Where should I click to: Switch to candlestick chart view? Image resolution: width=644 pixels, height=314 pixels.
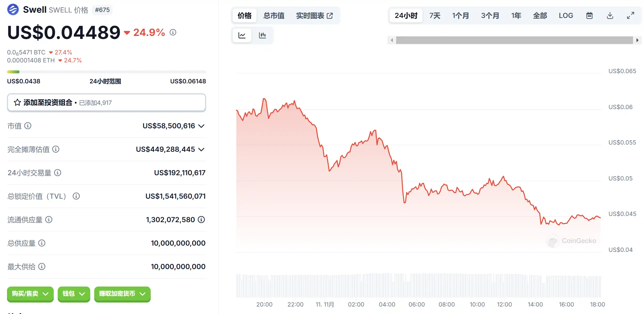coord(262,35)
